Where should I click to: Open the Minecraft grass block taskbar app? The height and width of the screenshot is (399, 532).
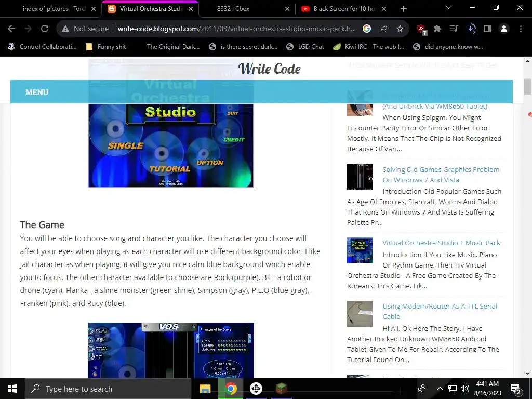pos(281,389)
